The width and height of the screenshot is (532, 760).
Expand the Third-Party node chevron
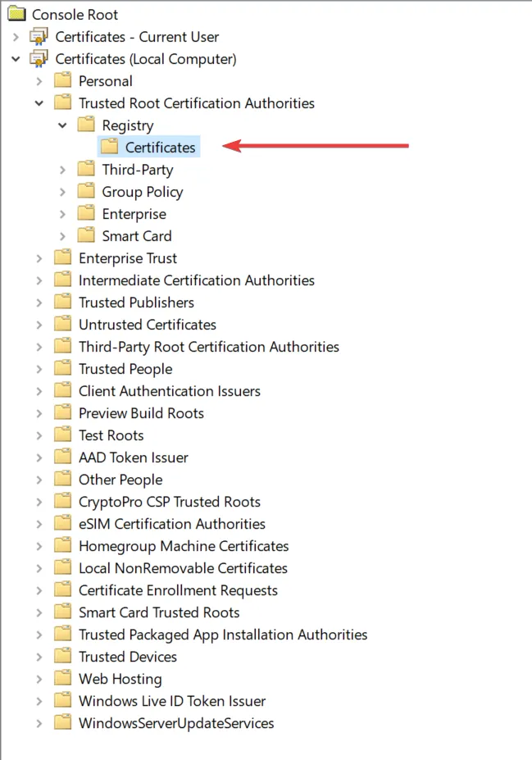[62, 170]
